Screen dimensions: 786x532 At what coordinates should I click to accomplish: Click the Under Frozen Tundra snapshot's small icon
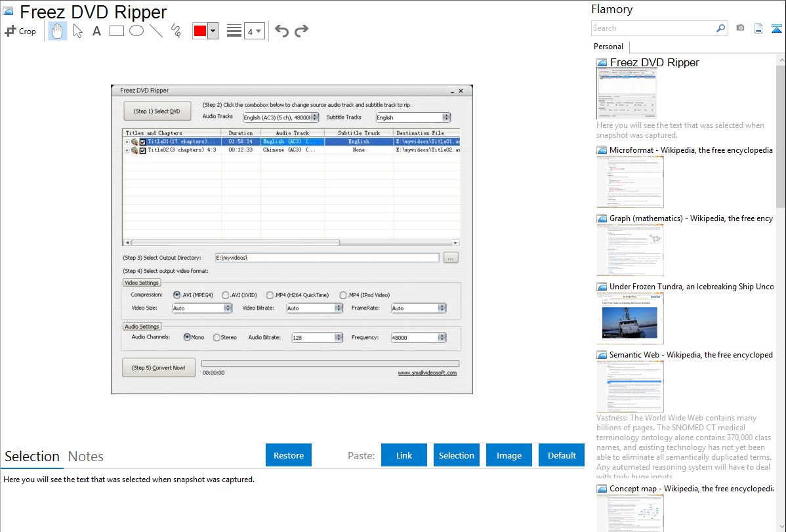pos(602,287)
